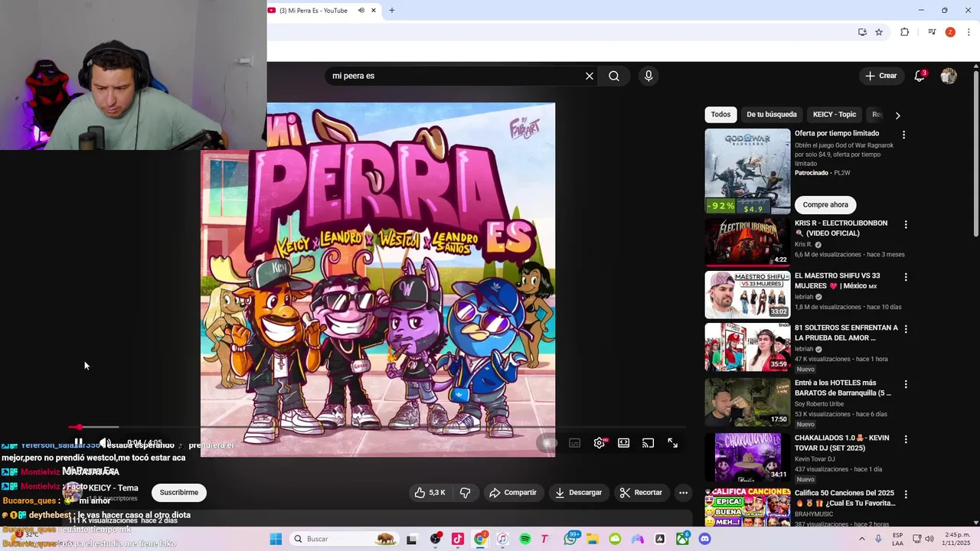Open Spotify from the taskbar
This screenshot has width=980, height=551.
click(525, 540)
